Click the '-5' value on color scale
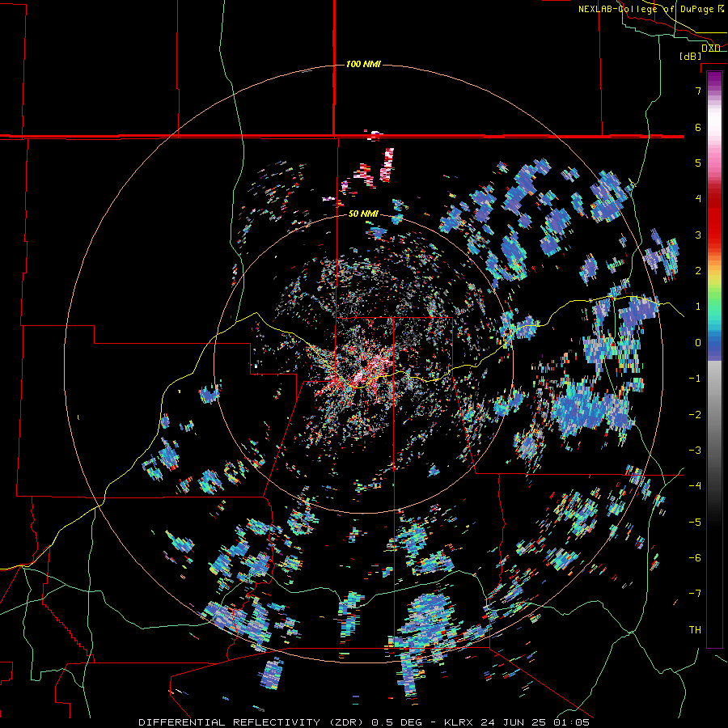This screenshot has width=728, height=728. 695,523
